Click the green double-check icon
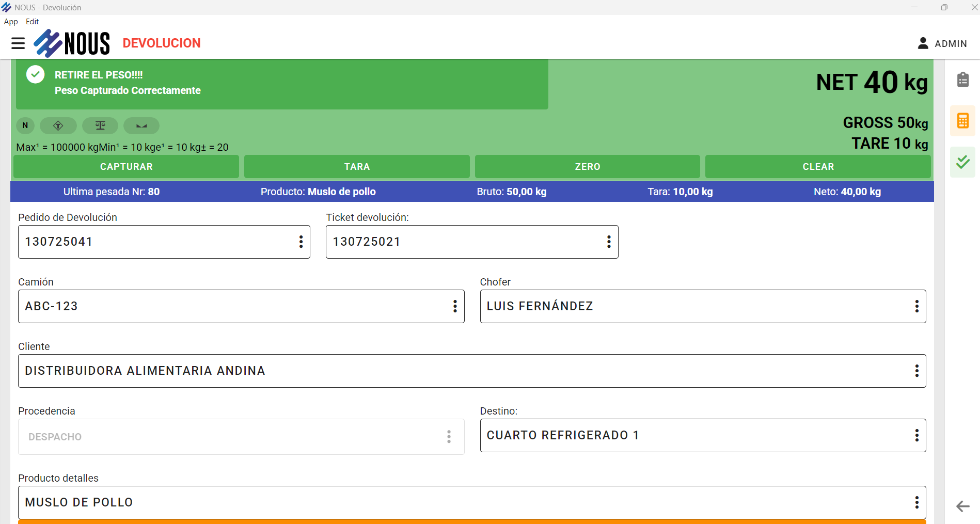This screenshot has width=980, height=524. click(x=962, y=162)
